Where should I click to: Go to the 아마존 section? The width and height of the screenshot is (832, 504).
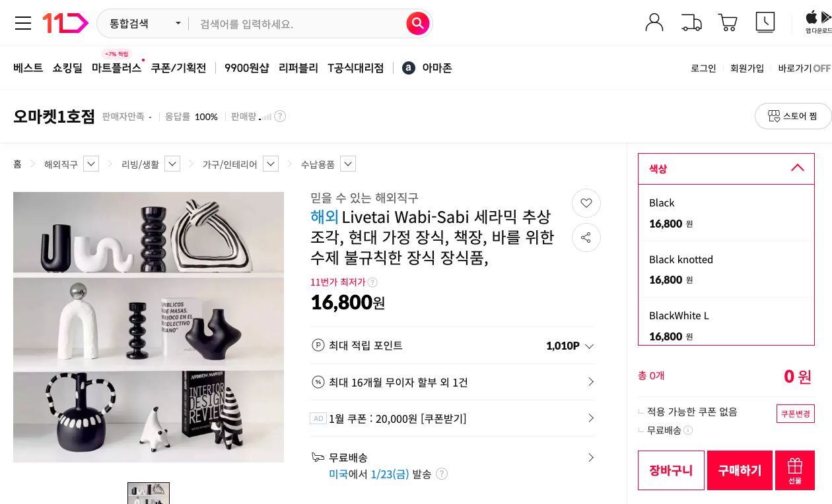click(437, 67)
